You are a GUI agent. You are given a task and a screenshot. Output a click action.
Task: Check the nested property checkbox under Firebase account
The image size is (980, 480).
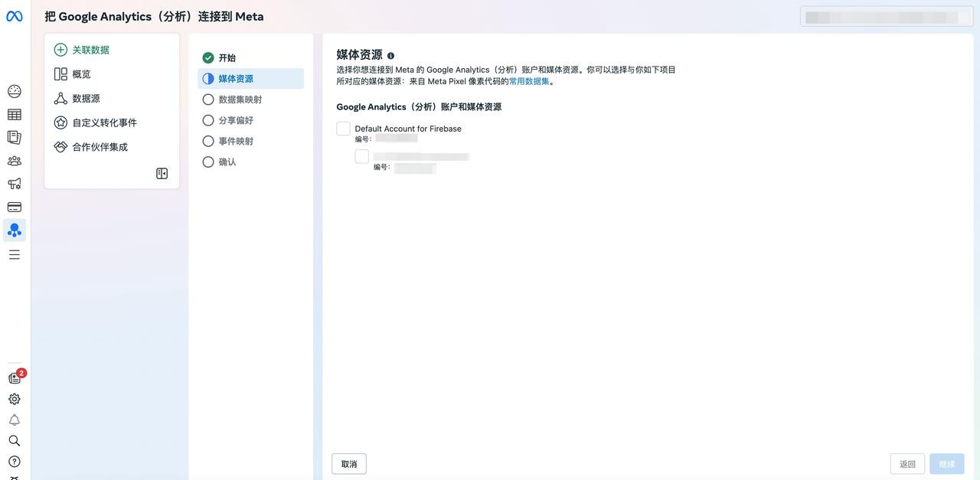pyautogui.click(x=361, y=156)
